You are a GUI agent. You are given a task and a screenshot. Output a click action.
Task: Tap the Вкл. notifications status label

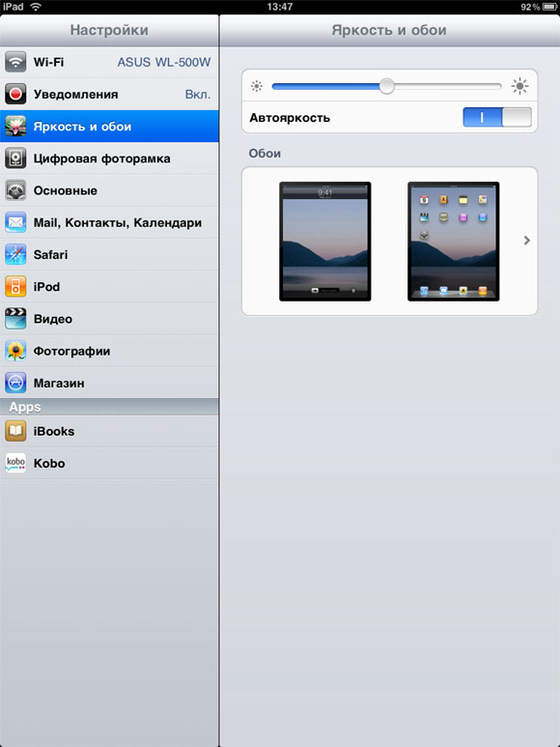(198, 95)
